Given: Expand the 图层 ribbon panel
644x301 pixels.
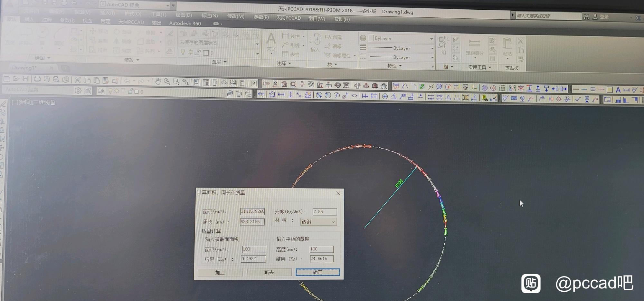Looking at the screenshot, I should pyautogui.click(x=219, y=62).
